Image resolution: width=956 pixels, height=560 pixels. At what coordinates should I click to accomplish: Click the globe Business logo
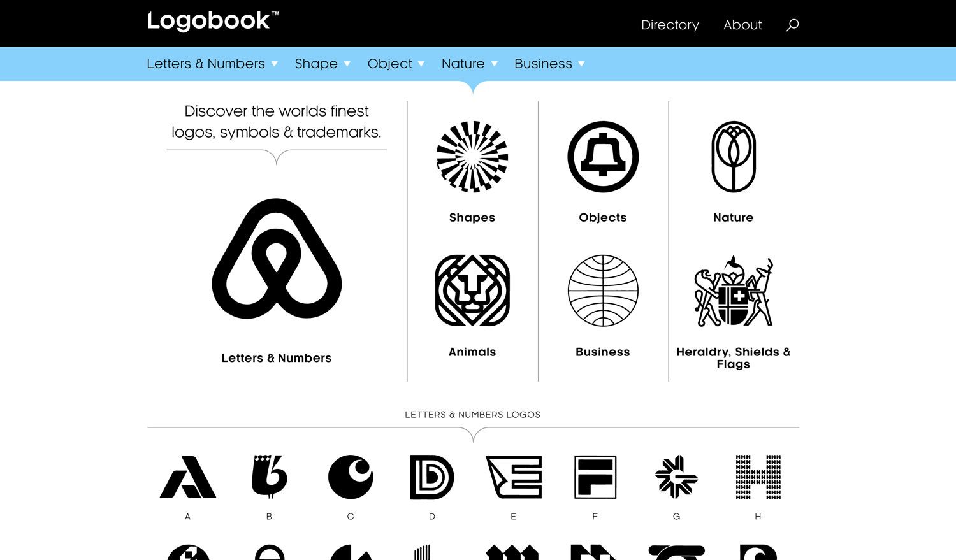coord(603,291)
